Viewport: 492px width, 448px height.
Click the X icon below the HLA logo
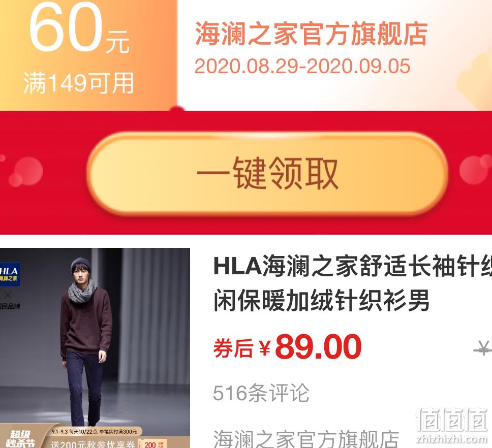pyautogui.click(x=8, y=295)
